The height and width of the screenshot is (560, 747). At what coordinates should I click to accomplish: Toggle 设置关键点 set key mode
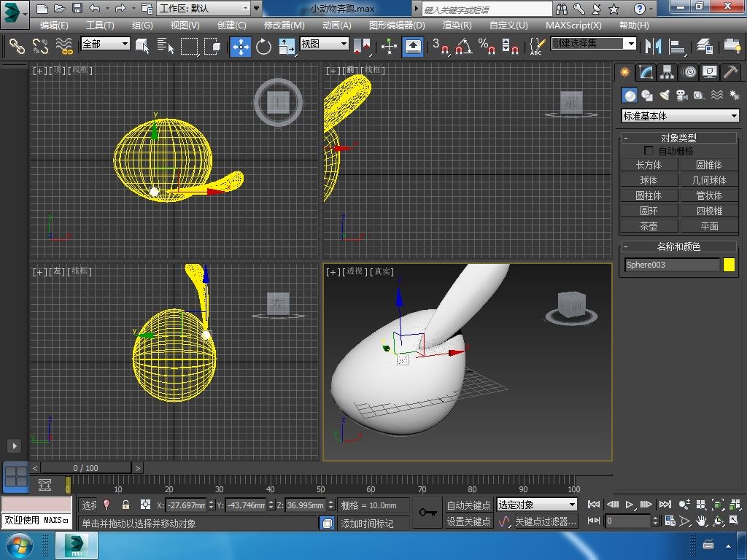(x=468, y=521)
